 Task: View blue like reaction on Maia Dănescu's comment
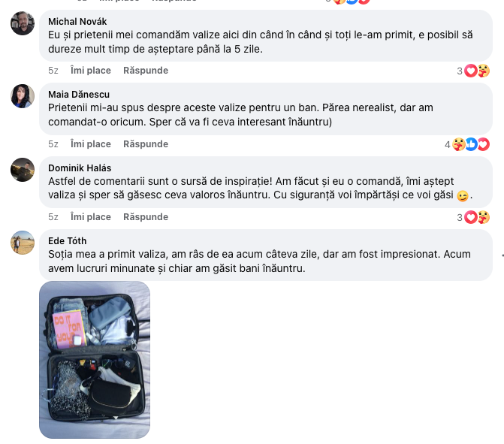click(471, 144)
